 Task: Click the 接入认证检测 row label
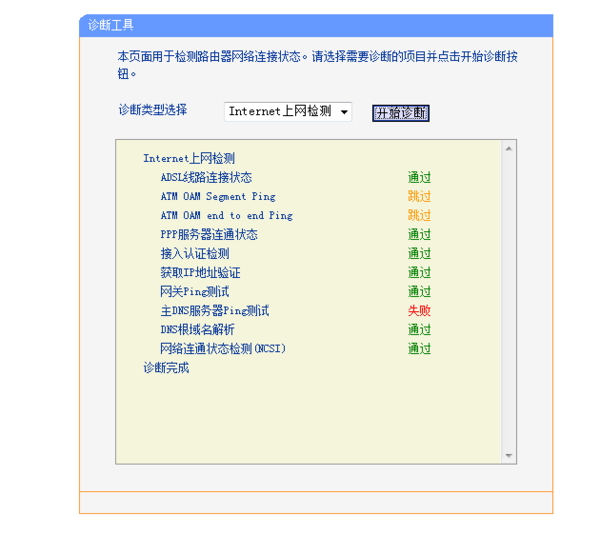(195, 253)
